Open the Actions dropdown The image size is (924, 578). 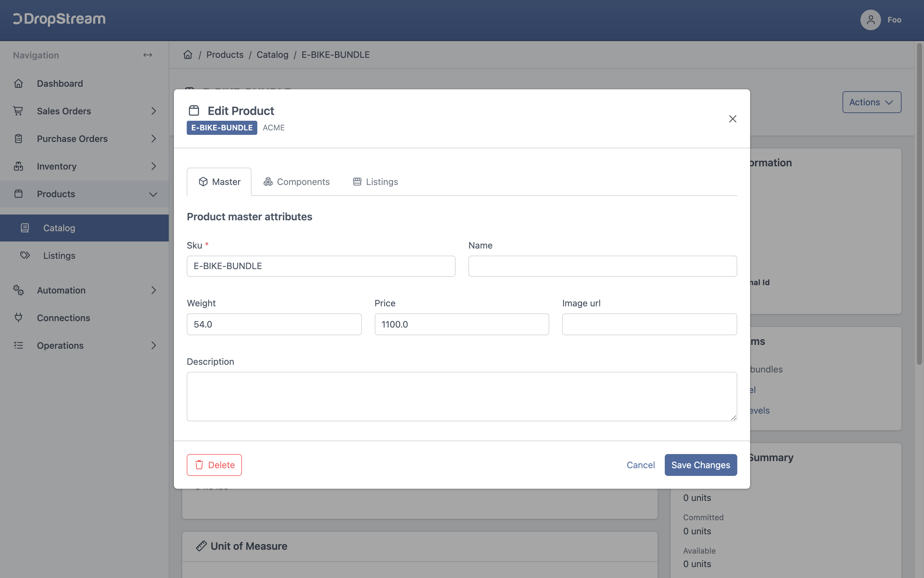pos(872,102)
